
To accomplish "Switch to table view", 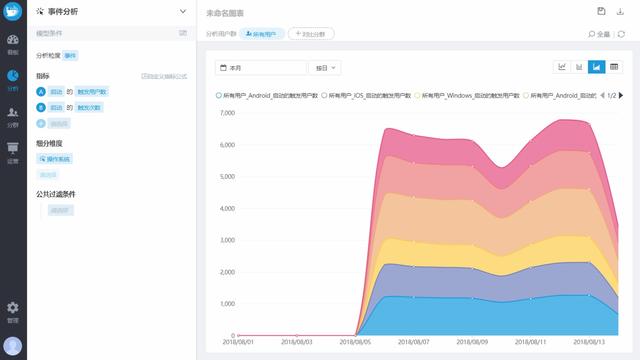I will pos(614,67).
